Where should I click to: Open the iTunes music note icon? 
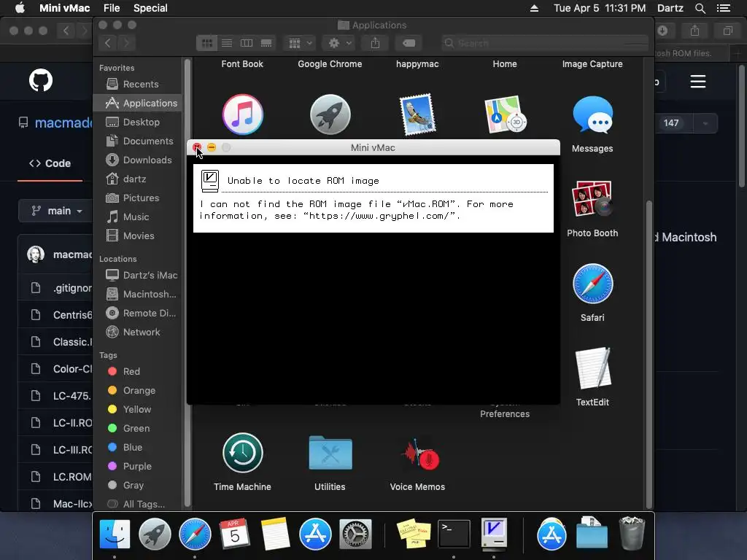[242, 114]
